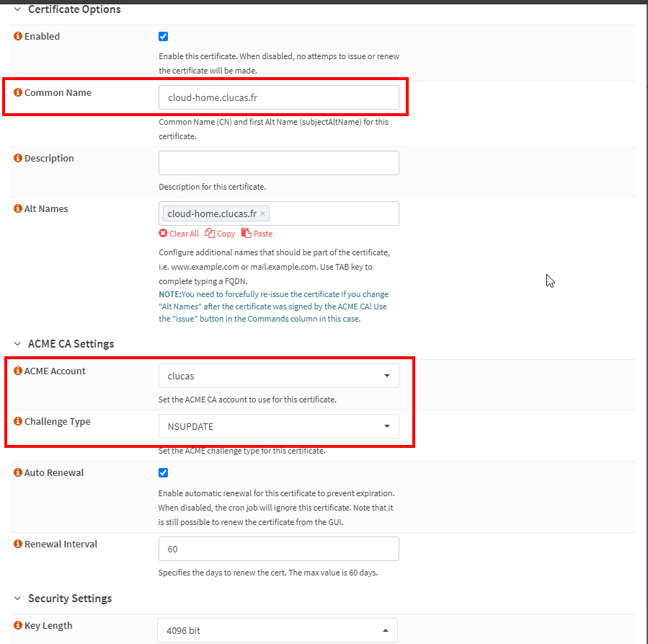Click into the Description text field

(x=278, y=163)
